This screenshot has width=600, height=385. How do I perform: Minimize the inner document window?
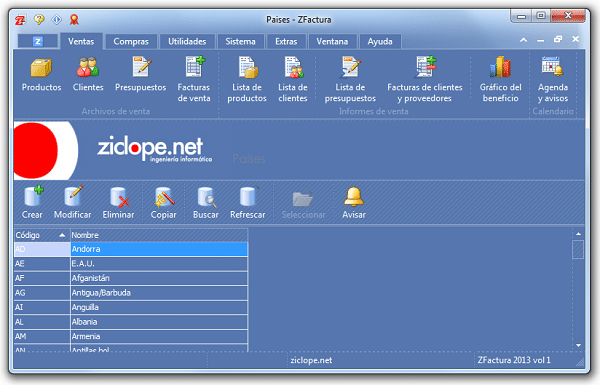point(540,40)
